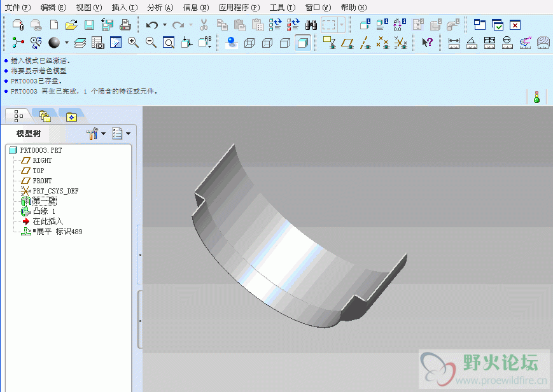
Task: Click the activate window icon
Action: click(497, 25)
